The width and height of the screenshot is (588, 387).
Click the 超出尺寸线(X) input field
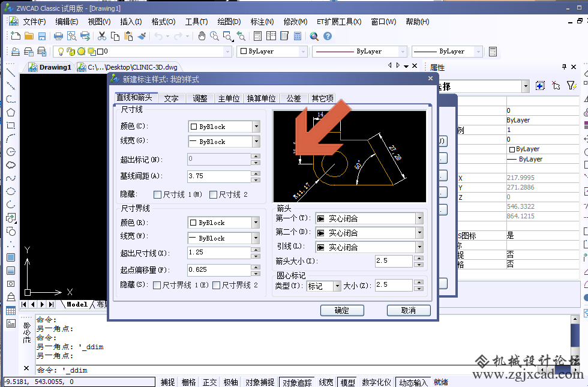(x=219, y=253)
